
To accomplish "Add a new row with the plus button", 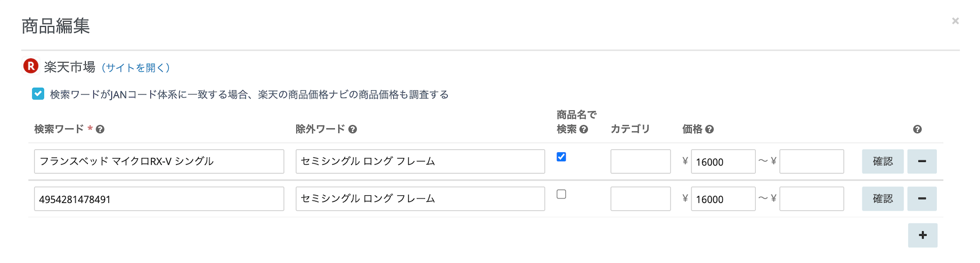I will [x=922, y=235].
